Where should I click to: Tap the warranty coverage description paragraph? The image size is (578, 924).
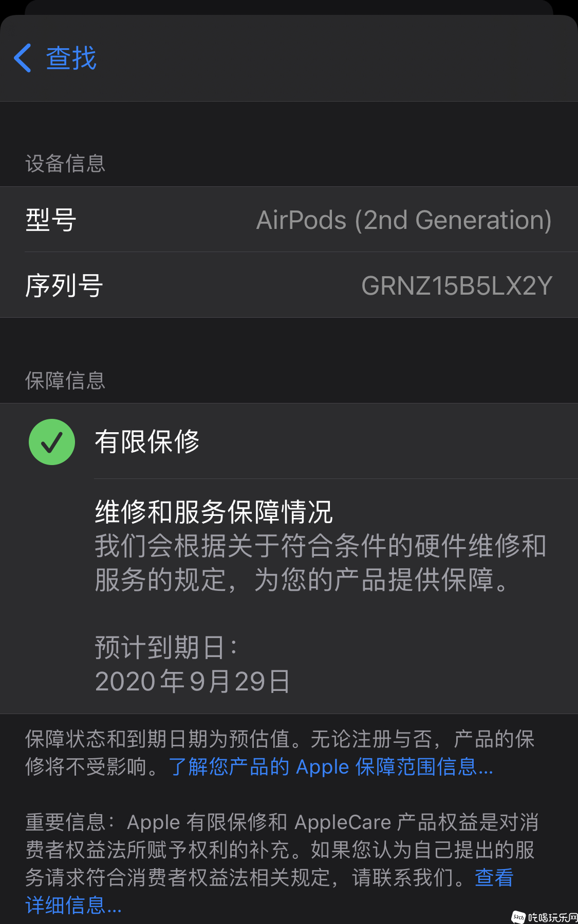(321, 563)
